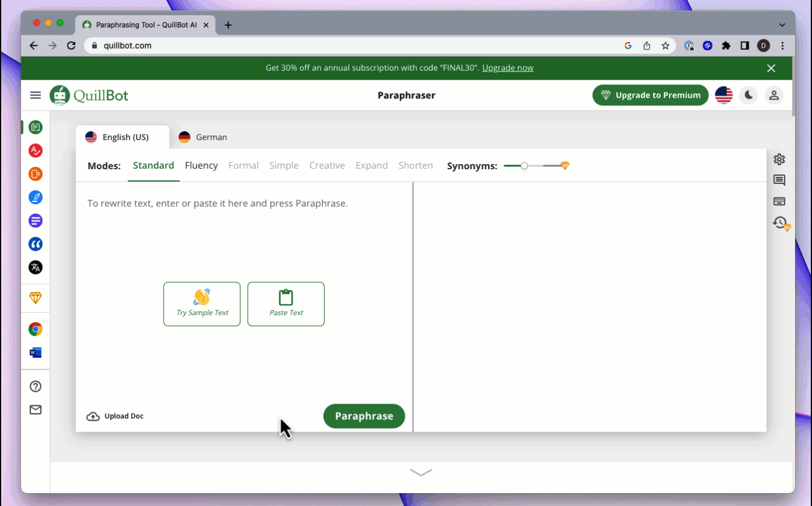Click the Premium diamond icon in sidebar
This screenshot has height=506, width=812.
point(36,298)
